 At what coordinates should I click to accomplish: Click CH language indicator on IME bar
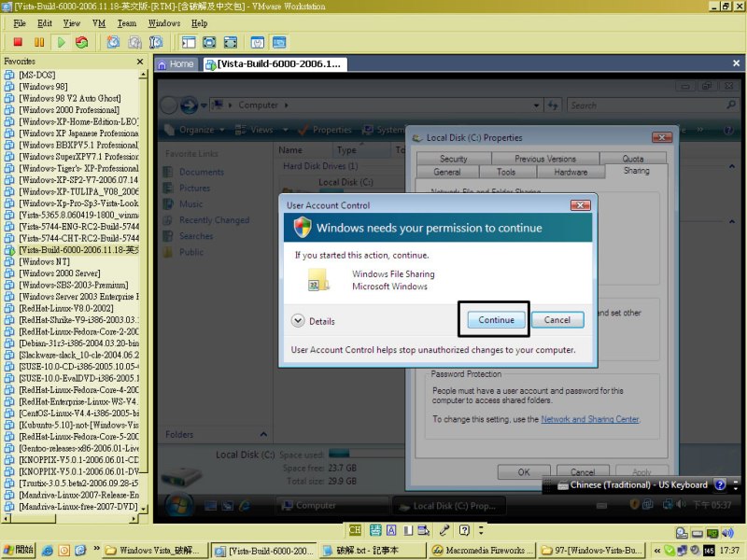coord(355,530)
